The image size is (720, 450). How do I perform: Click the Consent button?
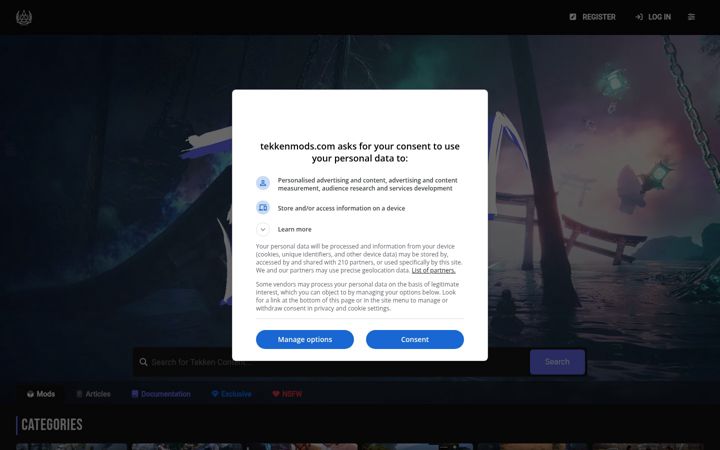coord(415,339)
